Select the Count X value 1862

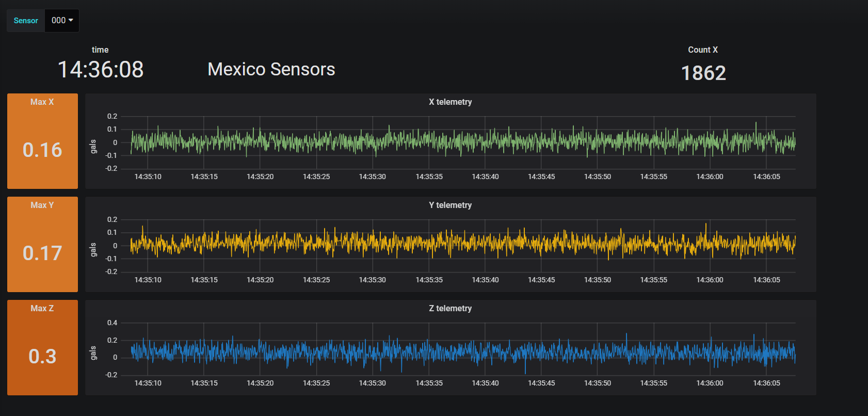pos(703,73)
